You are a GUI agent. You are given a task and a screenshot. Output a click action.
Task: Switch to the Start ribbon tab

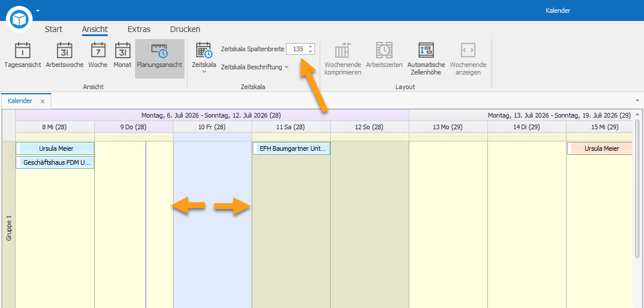coord(54,29)
